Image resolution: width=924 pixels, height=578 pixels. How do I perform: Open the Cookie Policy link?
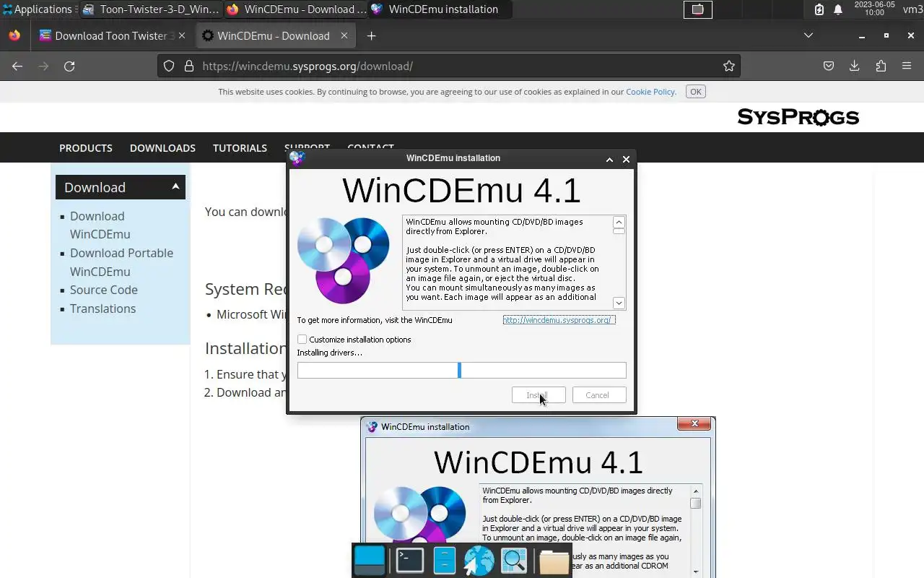[x=650, y=92]
